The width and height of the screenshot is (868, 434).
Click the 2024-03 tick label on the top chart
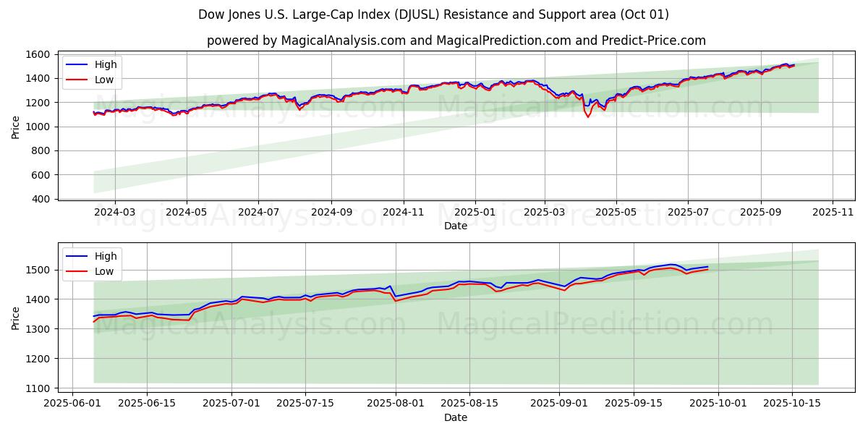[x=115, y=212]
